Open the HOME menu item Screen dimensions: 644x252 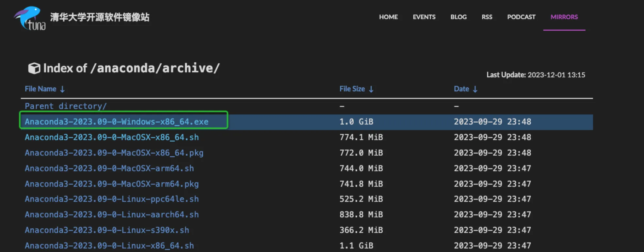[388, 17]
